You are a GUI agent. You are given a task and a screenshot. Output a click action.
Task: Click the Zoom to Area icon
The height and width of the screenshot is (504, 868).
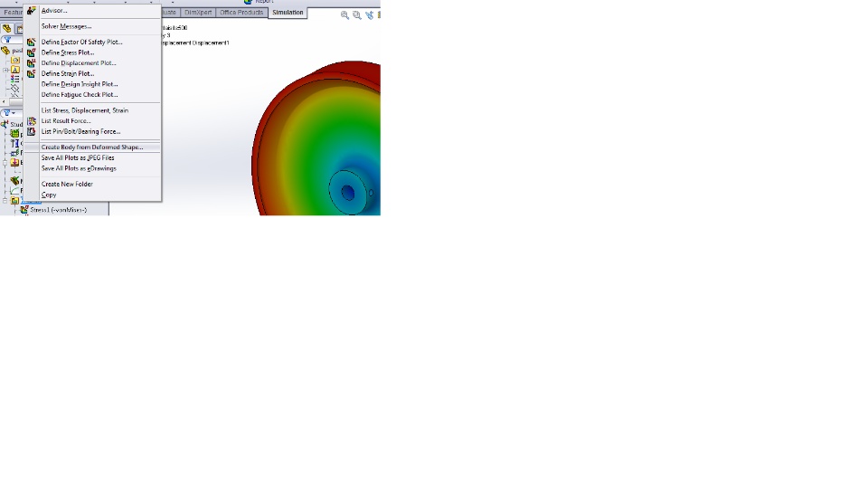pos(357,15)
